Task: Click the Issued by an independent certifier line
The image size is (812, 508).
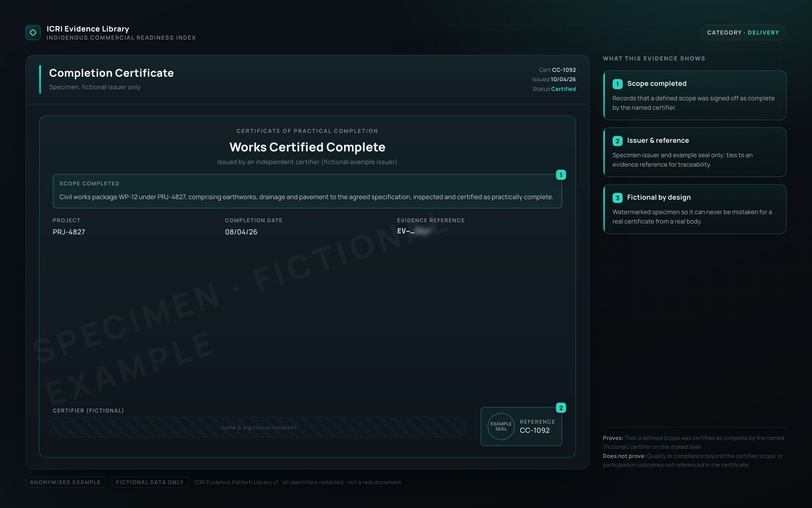Action: click(x=307, y=162)
